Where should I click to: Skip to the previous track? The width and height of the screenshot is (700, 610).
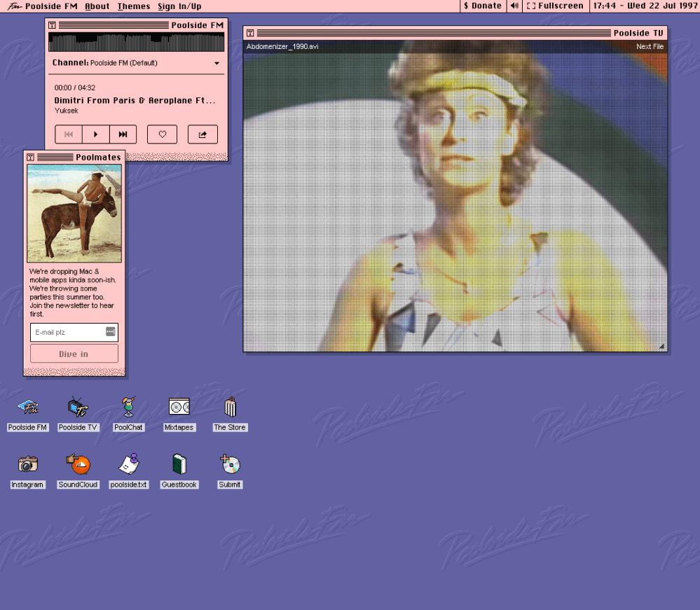tap(69, 134)
